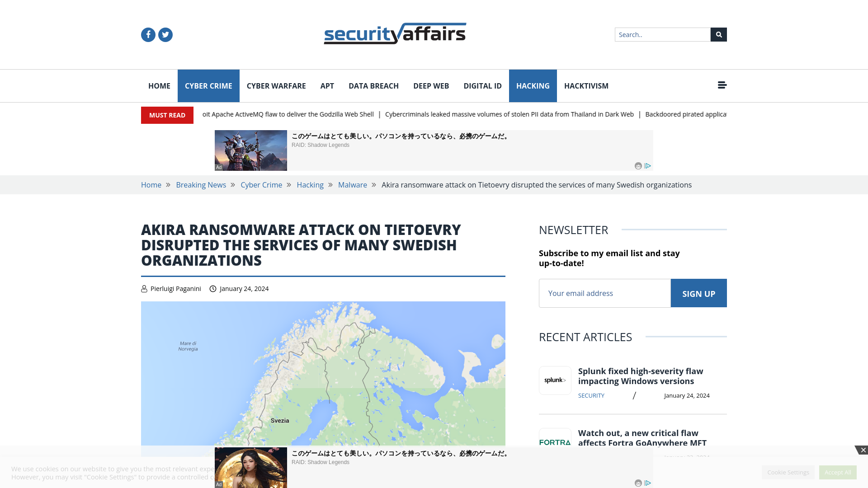Click the close button on bottom ad
Image resolution: width=868 pixels, height=488 pixels.
(x=864, y=450)
